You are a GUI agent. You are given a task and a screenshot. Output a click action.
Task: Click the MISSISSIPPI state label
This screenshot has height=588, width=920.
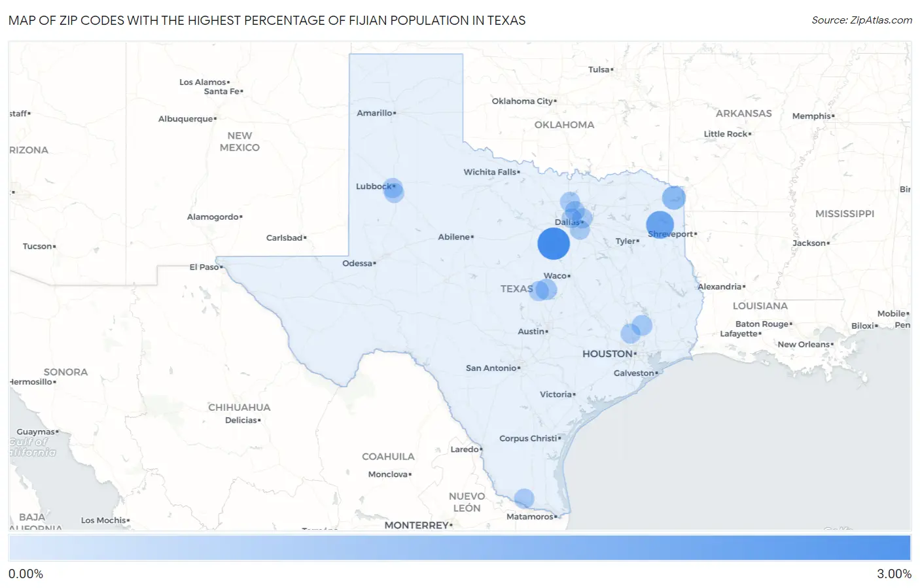pos(845,214)
